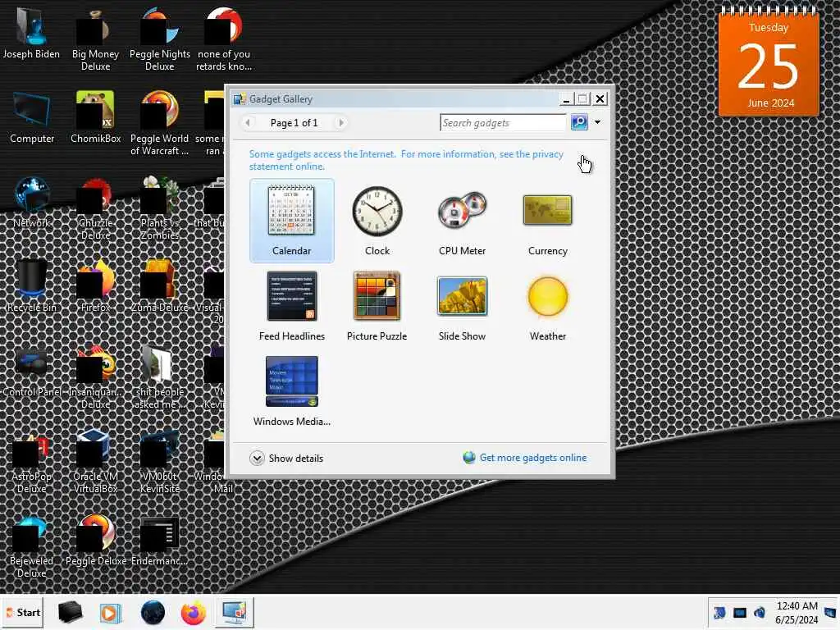Select the Zuma Deluxe desktop icon
The image size is (840, 630).
[x=160, y=286]
